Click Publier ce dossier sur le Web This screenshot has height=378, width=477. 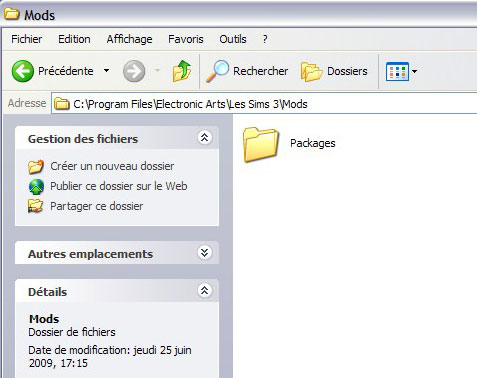pyautogui.click(x=119, y=186)
